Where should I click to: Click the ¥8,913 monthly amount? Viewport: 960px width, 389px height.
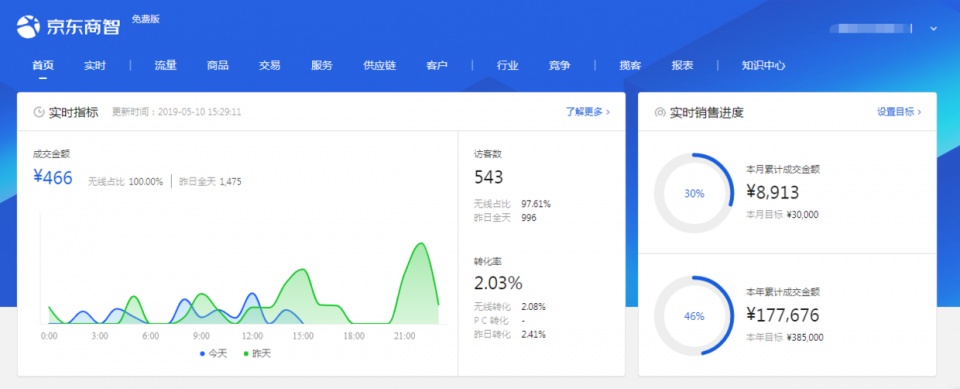tap(773, 192)
